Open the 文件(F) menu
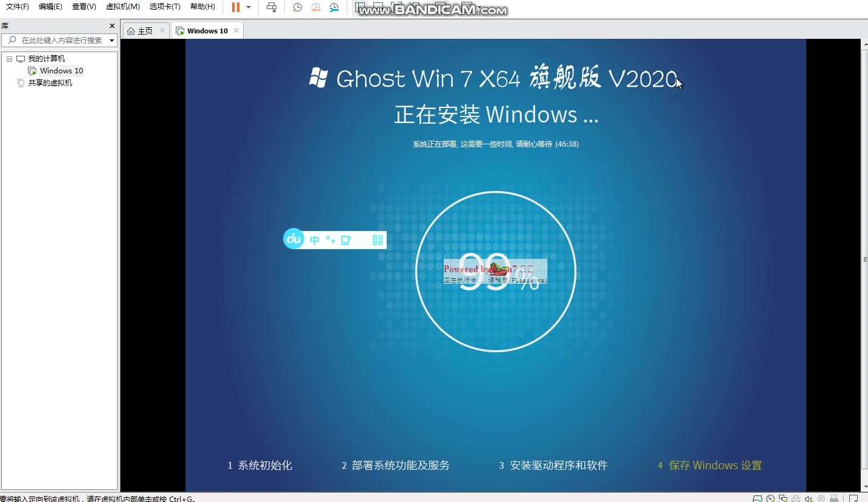Image resolution: width=868 pixels, height=502 pixels. coord(18,7)
